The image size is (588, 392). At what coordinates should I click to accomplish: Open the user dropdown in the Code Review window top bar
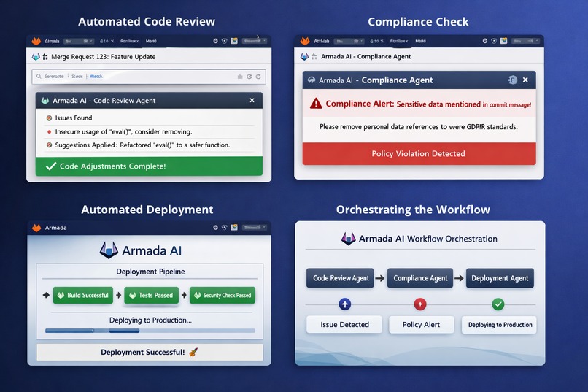(x=255, y=41)
